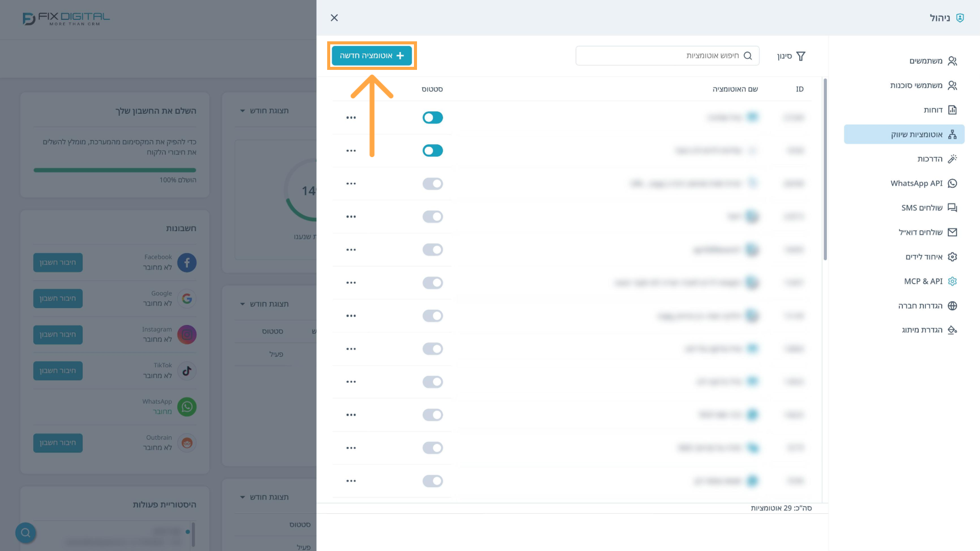
Task: Toggle off the first automation's status switch
Action: point(432,117)
